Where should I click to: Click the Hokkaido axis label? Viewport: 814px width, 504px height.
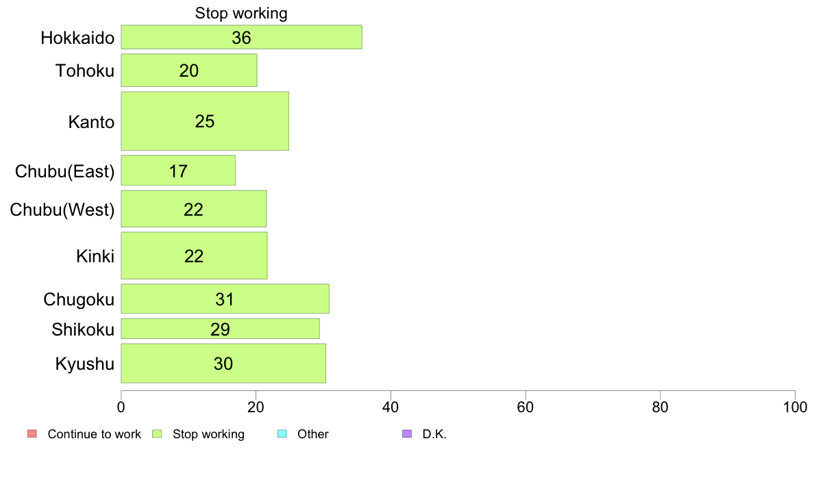(x=77, y=38)
